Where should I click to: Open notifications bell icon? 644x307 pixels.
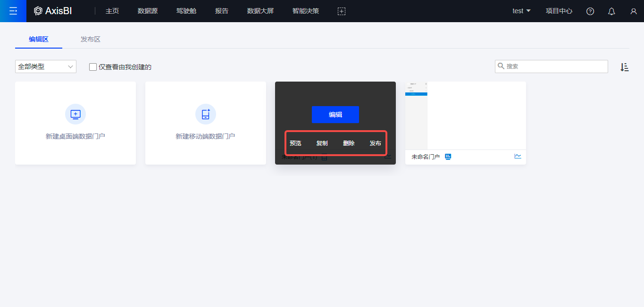click(611, 11)
